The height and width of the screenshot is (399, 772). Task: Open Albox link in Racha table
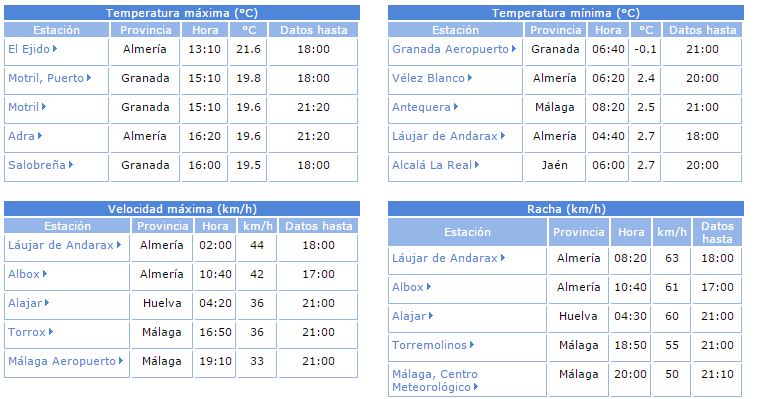click(x=408, y=287)
